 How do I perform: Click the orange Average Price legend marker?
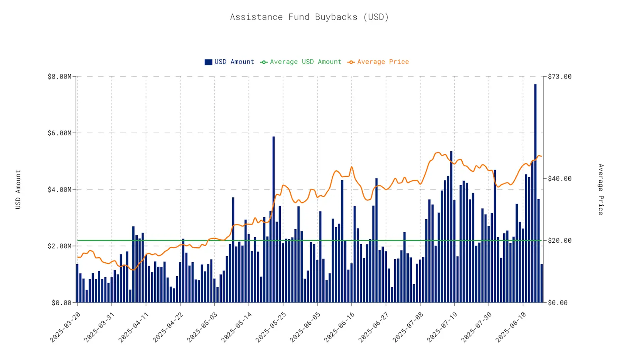[x=351, y=62]
